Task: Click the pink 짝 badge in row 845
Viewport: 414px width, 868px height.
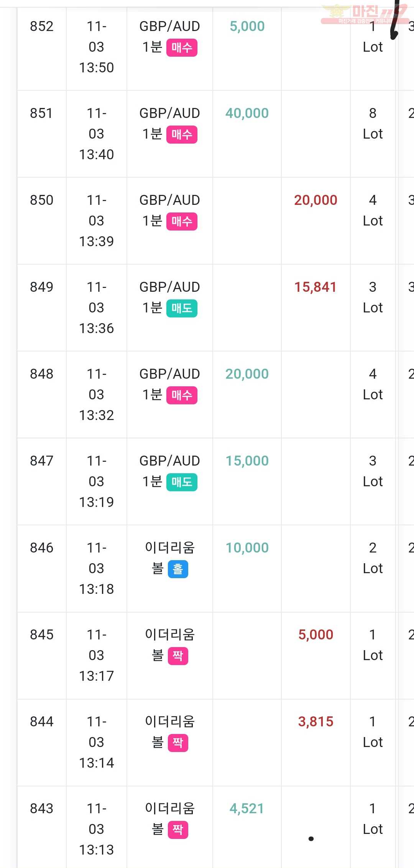Action: 178,656
